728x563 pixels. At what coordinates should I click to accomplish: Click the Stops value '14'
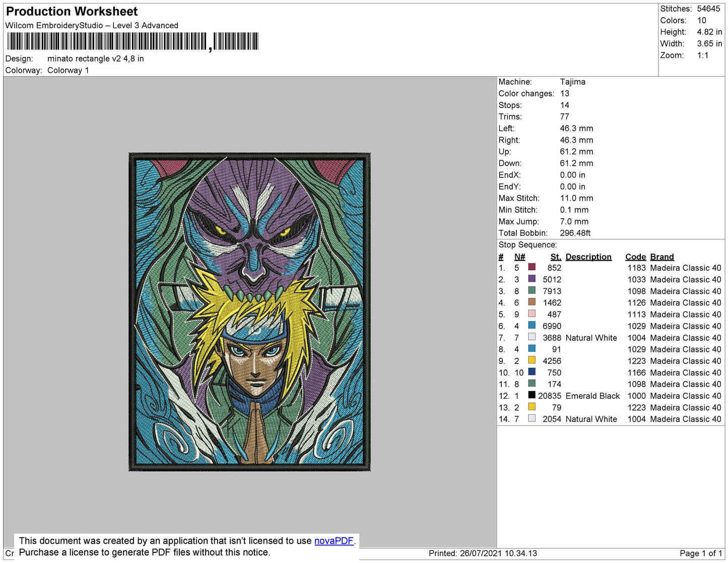(x=565, y=105)
